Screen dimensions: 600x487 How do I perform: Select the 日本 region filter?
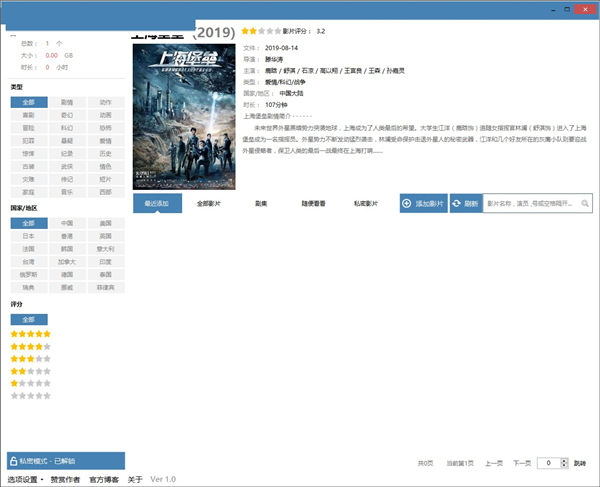29,236
